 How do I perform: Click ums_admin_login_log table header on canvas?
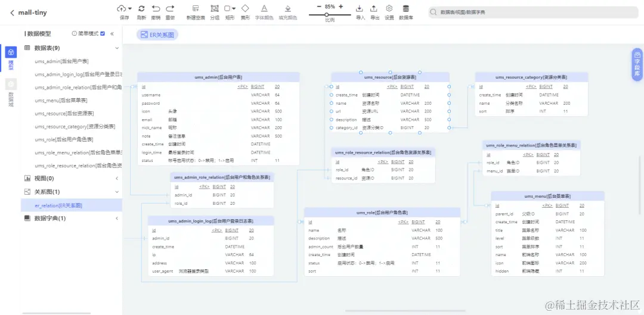[x=210, y=221]
